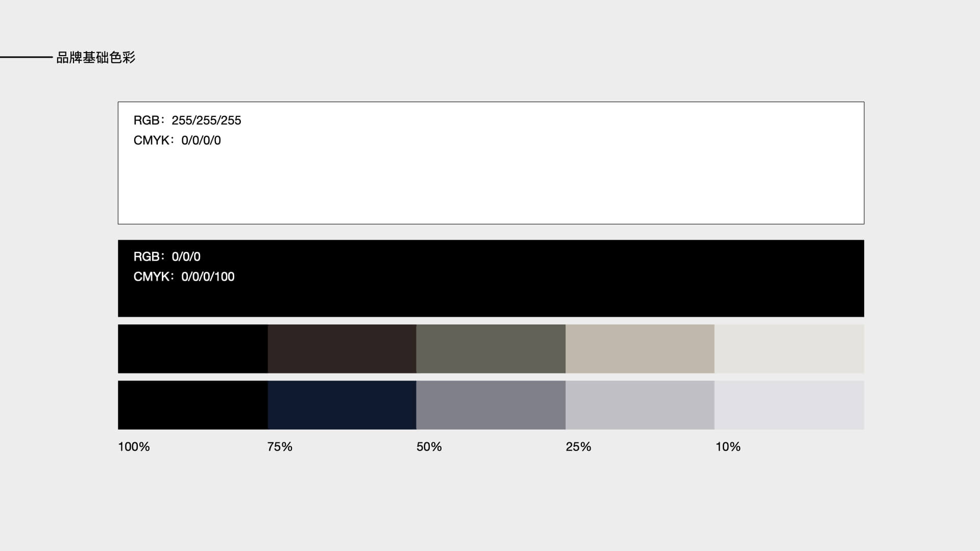The image size is (980, 551).
Task: Choose the cool medium gray swatch
Action: (x=491, y=405)
